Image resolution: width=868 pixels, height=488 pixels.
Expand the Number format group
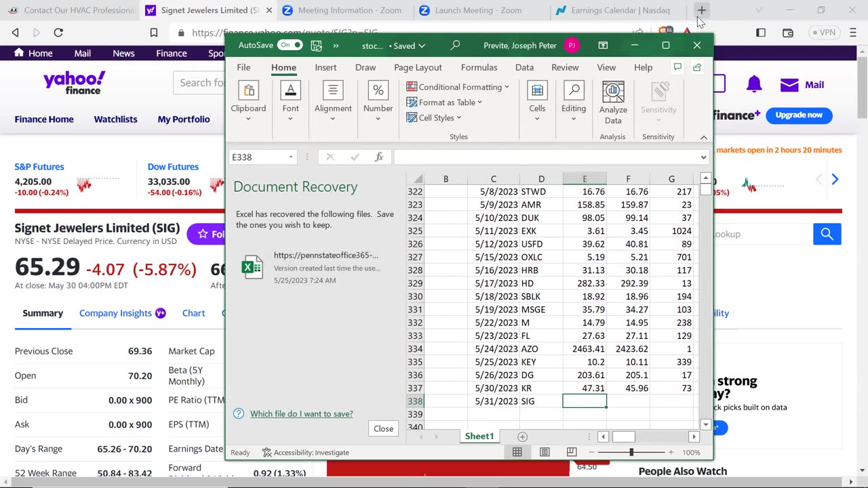[378, 102]
